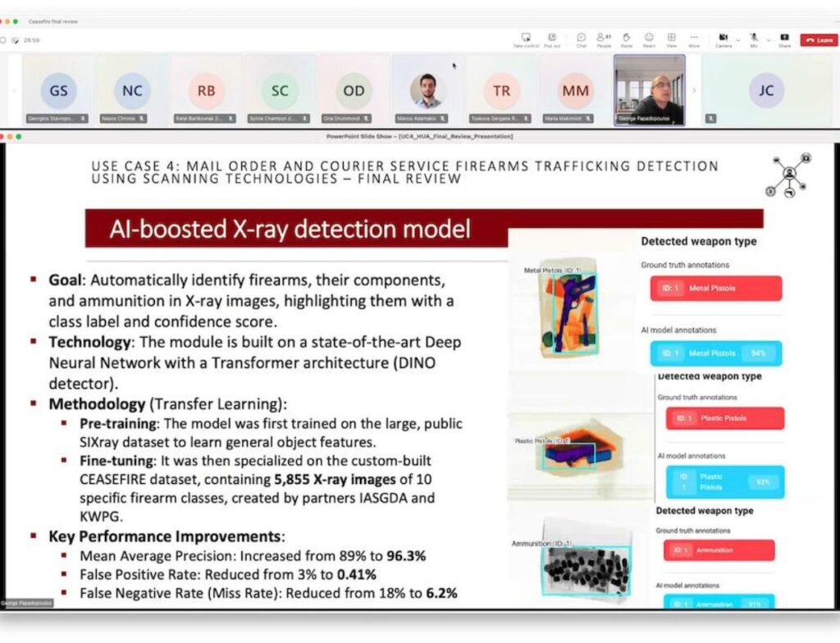Click the Take control icon

(525, 39)
